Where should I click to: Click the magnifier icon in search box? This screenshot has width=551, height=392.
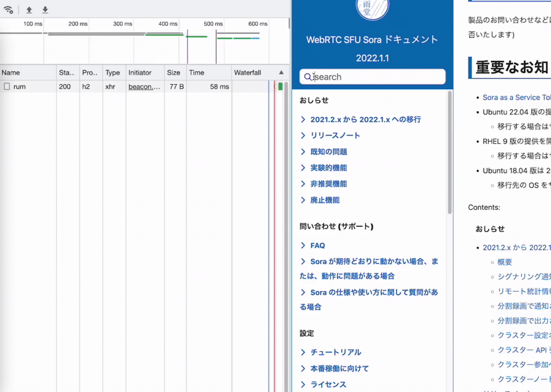[308, 77]
